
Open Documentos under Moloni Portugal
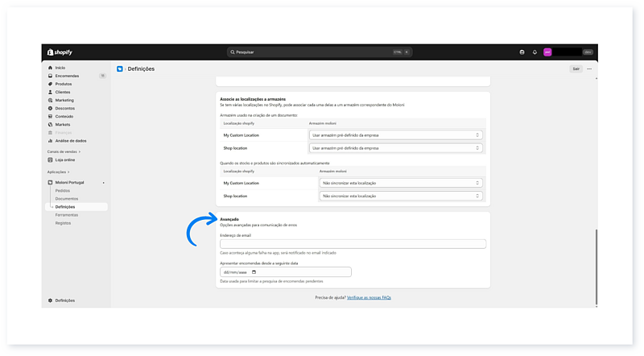tap(67, 198)
